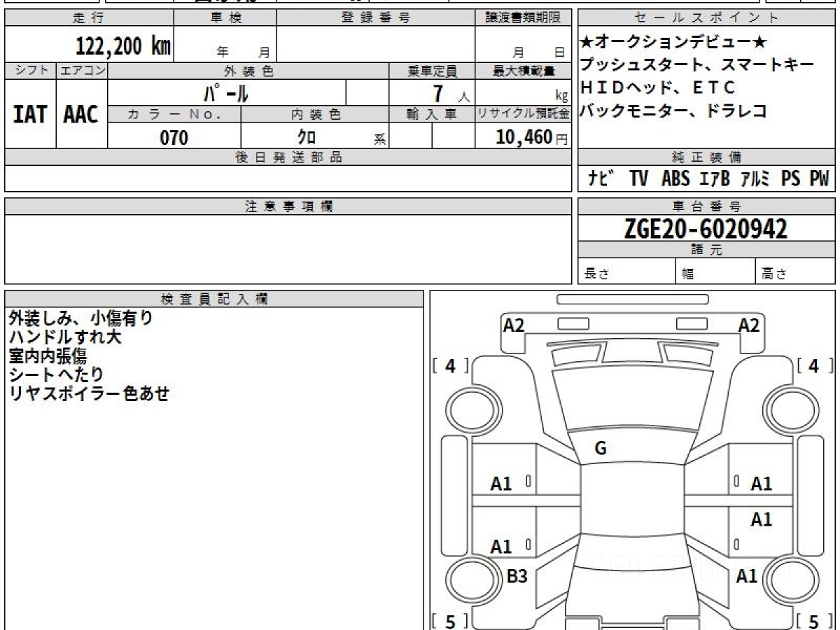Select the エアB equipment label
The height and width of the screenshot is (630, 840).
pyautogui.click(x=715, y=178)
